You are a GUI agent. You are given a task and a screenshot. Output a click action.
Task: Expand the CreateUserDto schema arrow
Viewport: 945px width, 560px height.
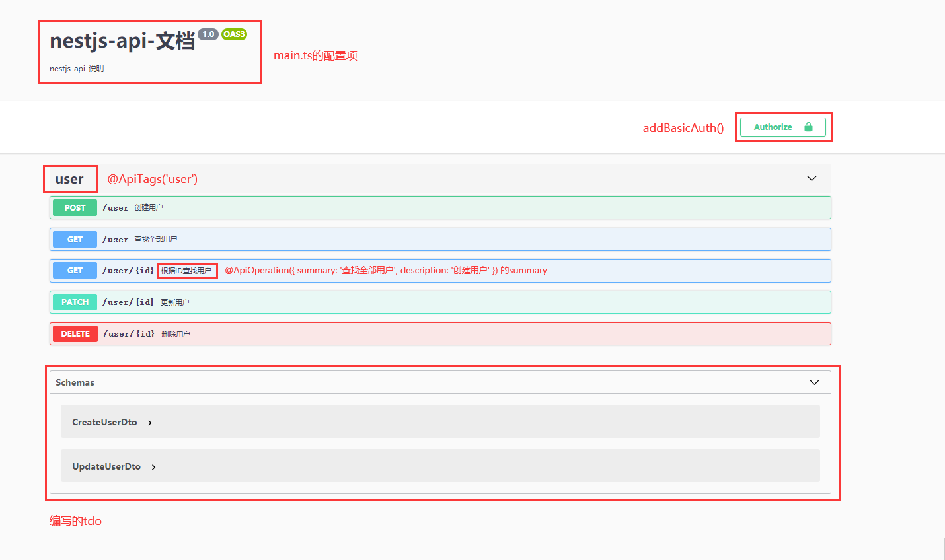click(150, 423)
